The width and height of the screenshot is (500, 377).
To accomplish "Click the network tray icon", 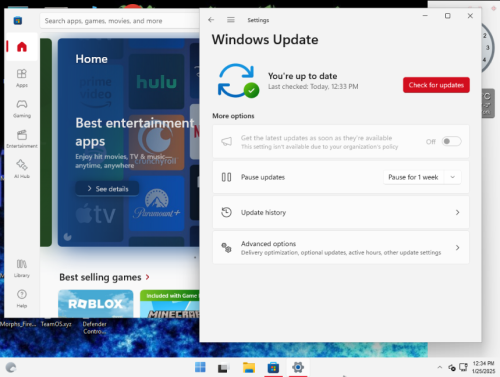I will point(463,367).
